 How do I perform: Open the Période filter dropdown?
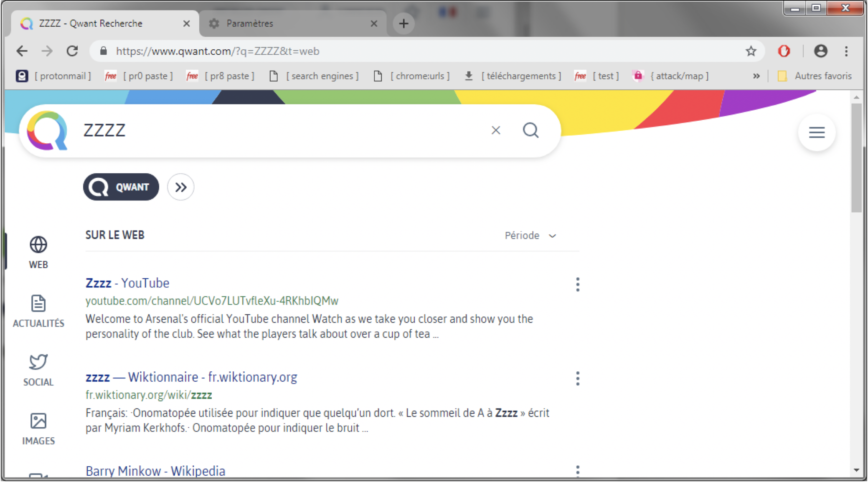pos(530,236)
